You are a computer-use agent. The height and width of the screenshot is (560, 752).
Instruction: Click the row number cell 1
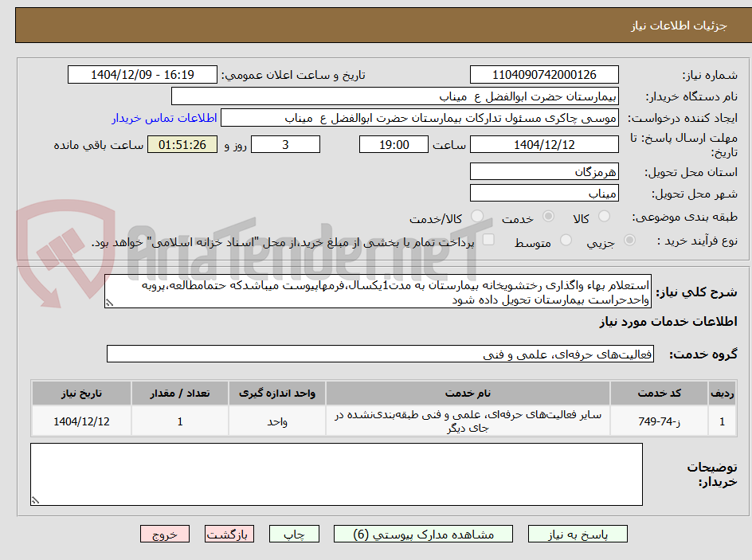pyautogui.click(x=723, y=421)
